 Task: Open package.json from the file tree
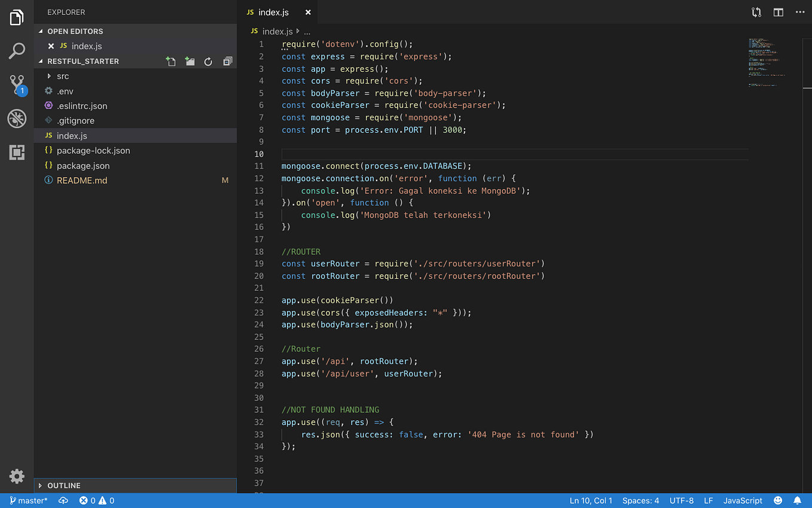tap(83, 166)
